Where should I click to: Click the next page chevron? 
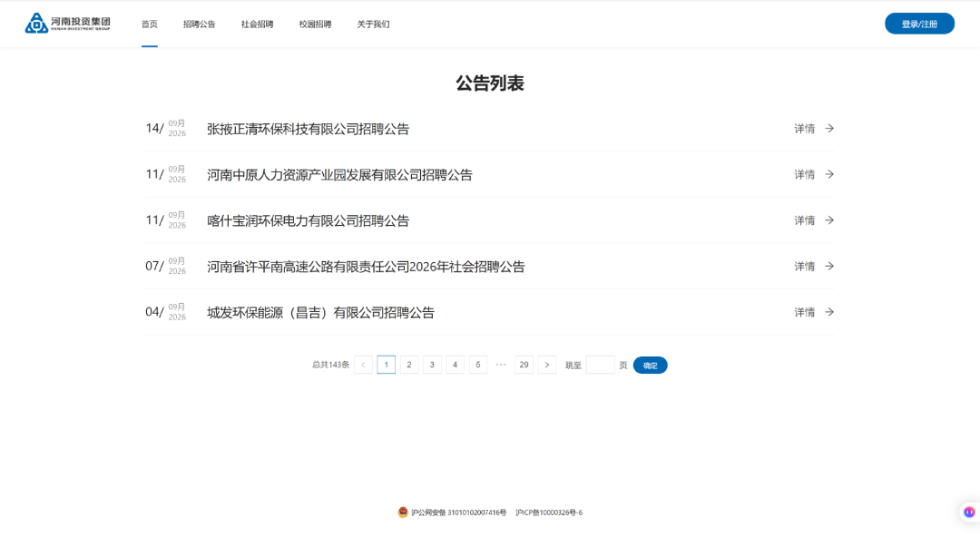pos(547,365)
